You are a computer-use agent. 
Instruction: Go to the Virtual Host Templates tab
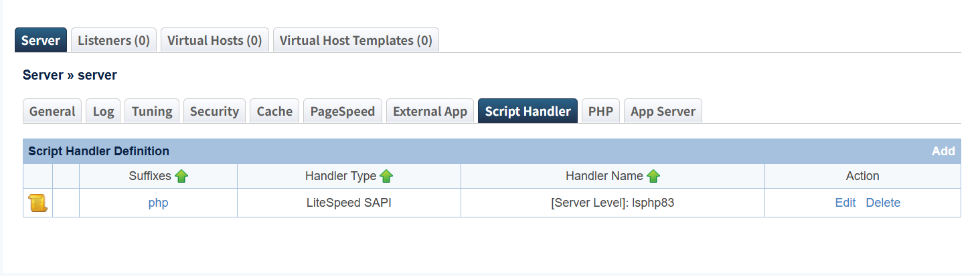355,40
